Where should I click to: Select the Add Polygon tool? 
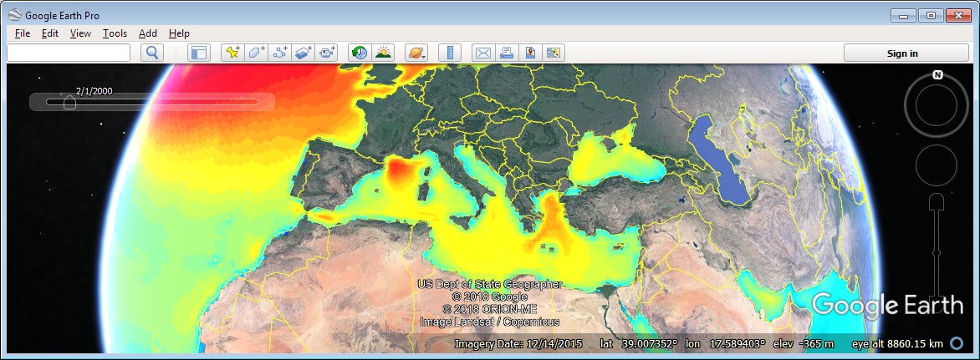click(256, 53)
